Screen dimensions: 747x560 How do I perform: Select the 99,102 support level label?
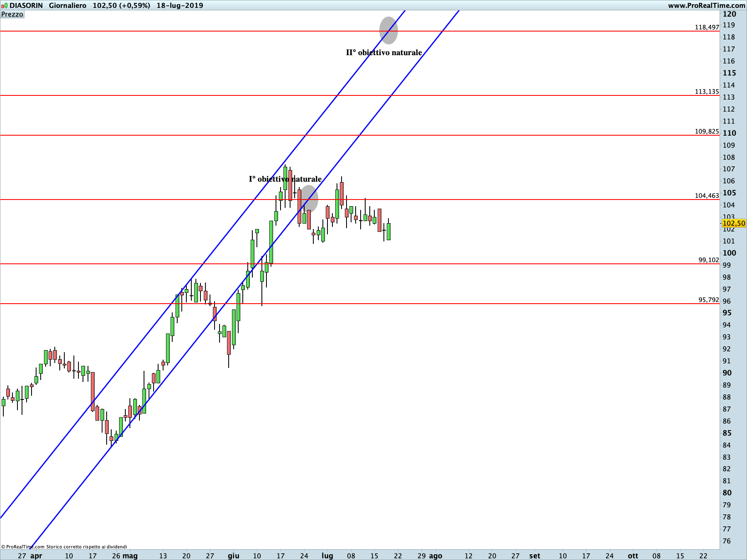pos(708,260)
